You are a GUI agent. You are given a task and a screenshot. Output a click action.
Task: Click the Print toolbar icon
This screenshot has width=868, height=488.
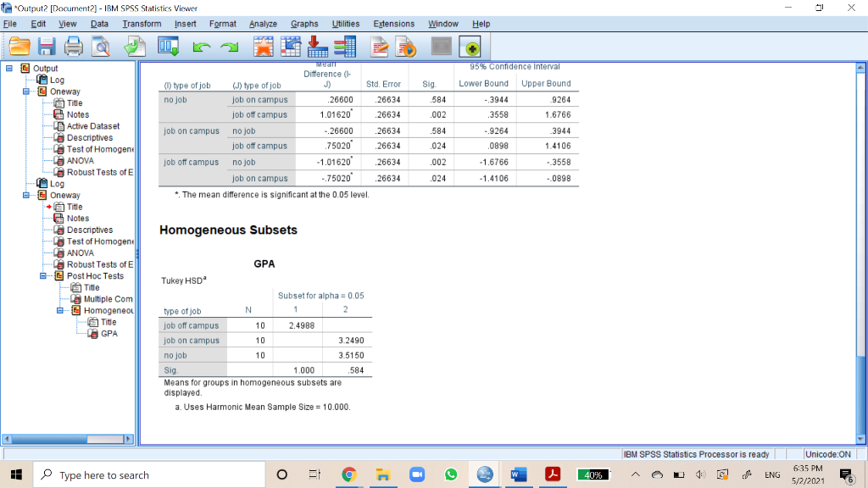pyautogui.click(x=74, y=47)
